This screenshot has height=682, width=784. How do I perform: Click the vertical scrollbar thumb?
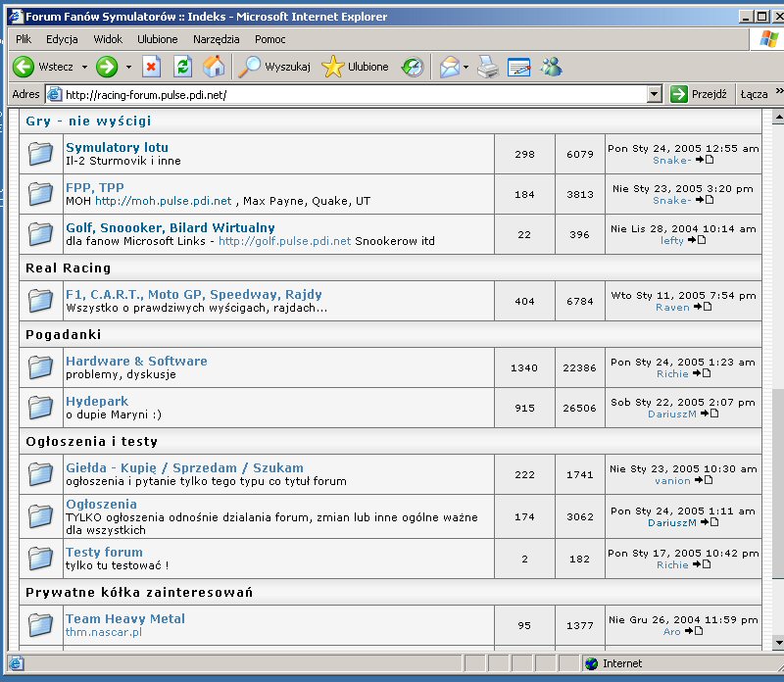[x=778, y=482]
